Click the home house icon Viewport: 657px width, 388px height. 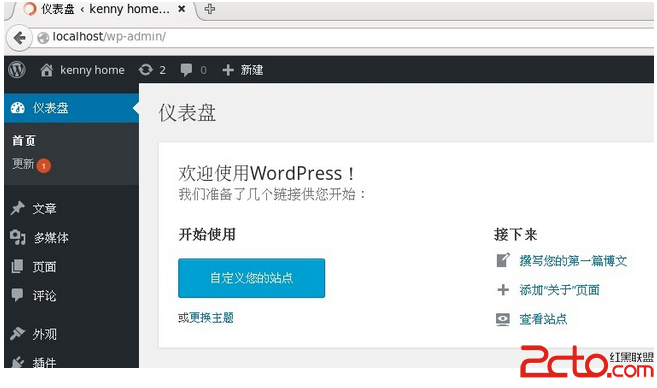coord(47,70)
